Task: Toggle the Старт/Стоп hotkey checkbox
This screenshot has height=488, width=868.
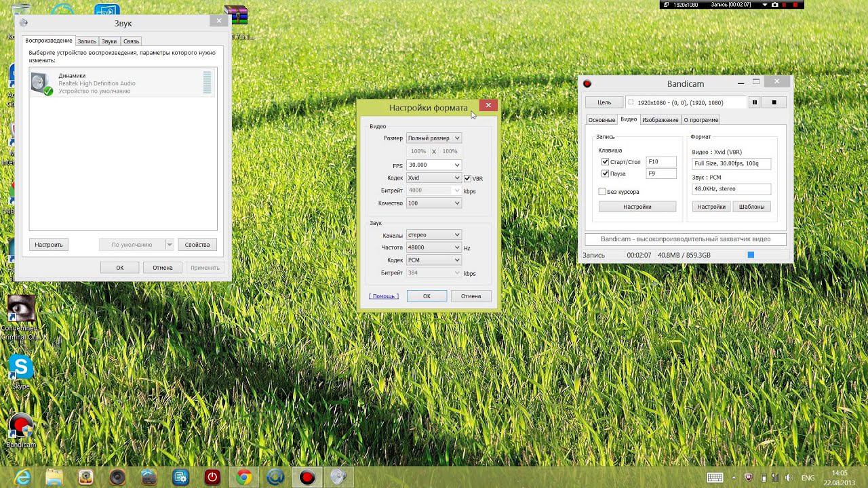Action: pos(605,162)
